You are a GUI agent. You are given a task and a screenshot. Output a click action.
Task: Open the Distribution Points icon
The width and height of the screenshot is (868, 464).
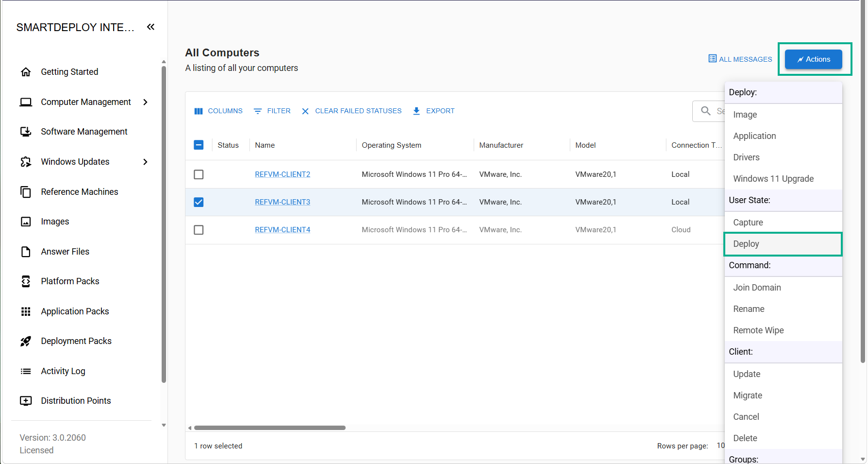click(26, 401)
